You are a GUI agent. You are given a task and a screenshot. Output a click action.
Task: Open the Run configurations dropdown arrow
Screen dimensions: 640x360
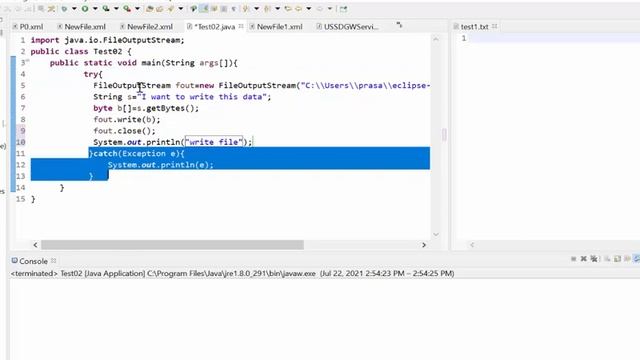point(95,9)
